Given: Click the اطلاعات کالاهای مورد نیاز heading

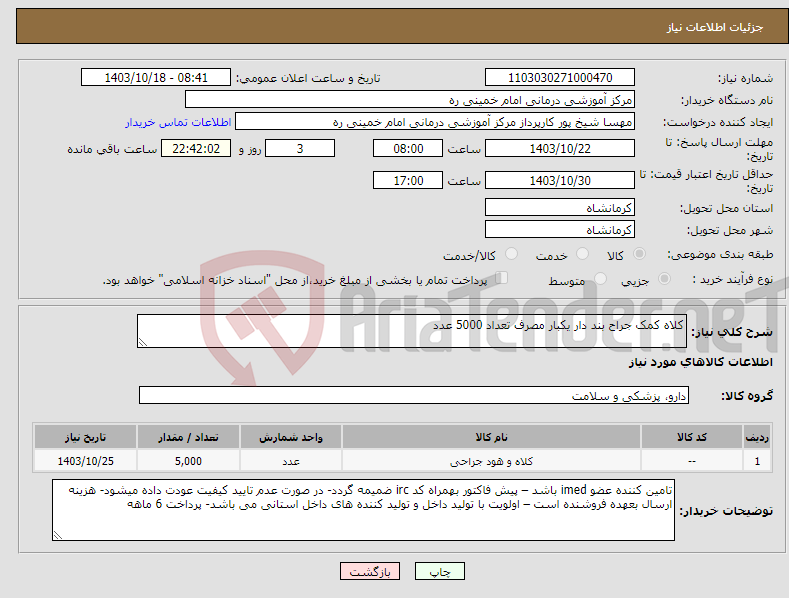Looking at the screenshot, I should pos(700,362).
